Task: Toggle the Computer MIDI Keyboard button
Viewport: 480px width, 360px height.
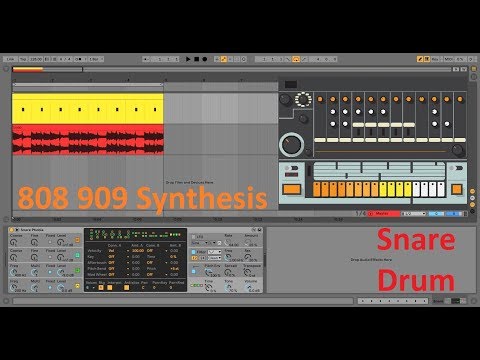Action: 427,59
